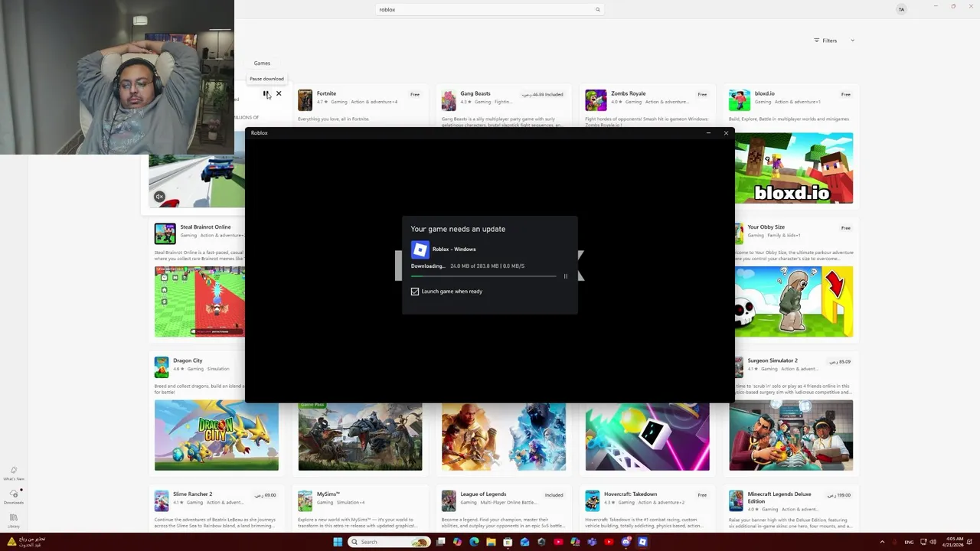Click the Slime Rancher 2 title text
Image resolution: width=980 pixels, height=551 pixels.
tap(193, 494)
